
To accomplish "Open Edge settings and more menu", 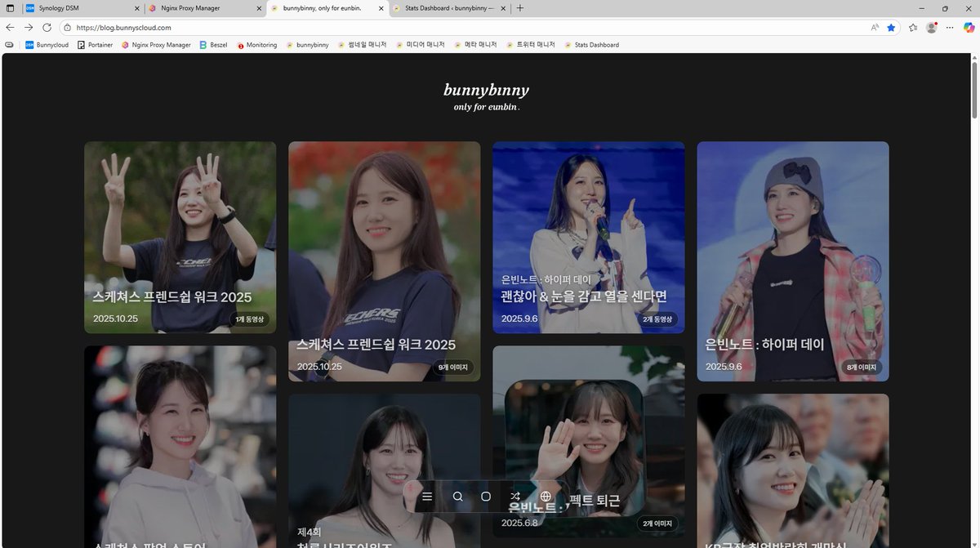I will click(950, 27).
